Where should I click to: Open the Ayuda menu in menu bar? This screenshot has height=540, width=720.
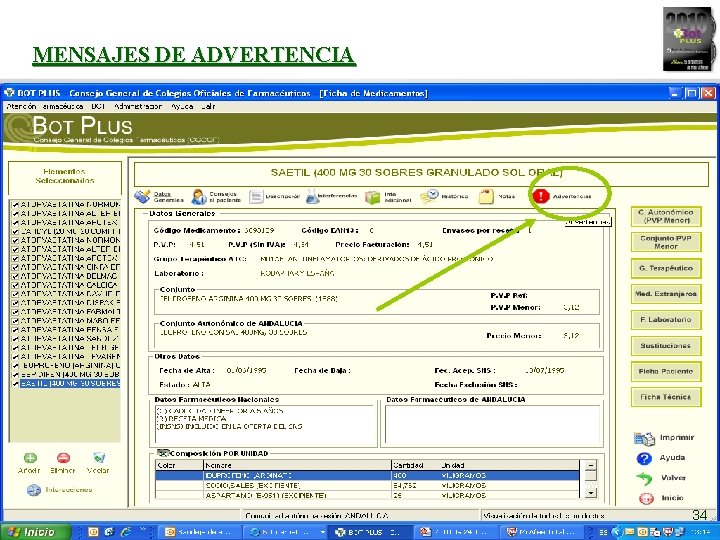click(182, 107)
